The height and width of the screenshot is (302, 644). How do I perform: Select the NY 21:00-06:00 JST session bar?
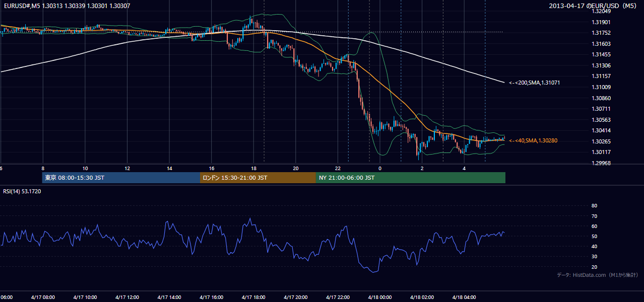[x=411, y=178]
